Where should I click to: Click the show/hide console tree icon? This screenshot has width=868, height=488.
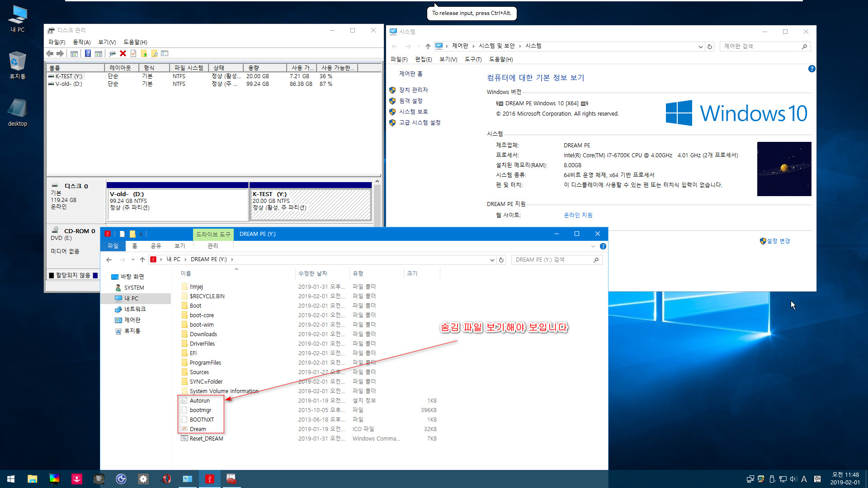click(x=74, y=54)
